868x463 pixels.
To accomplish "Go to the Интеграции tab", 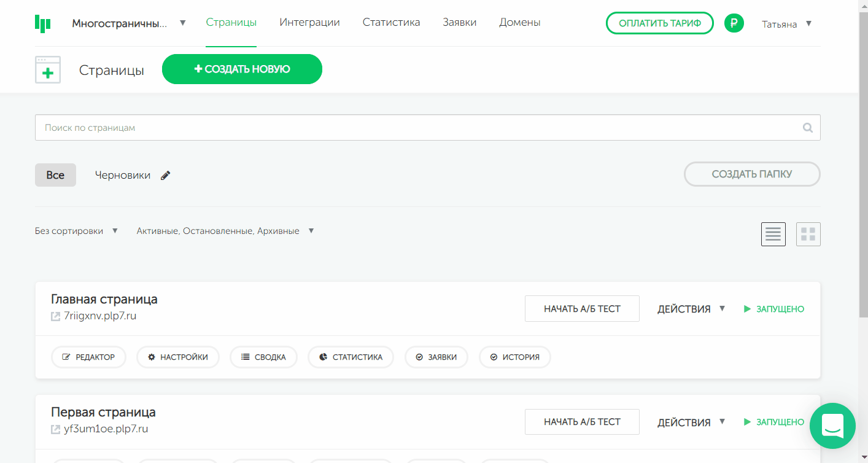I will 309,22.
